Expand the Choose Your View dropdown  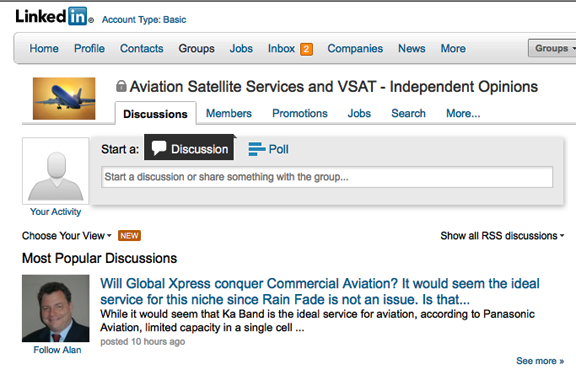(x=66, y=235)
